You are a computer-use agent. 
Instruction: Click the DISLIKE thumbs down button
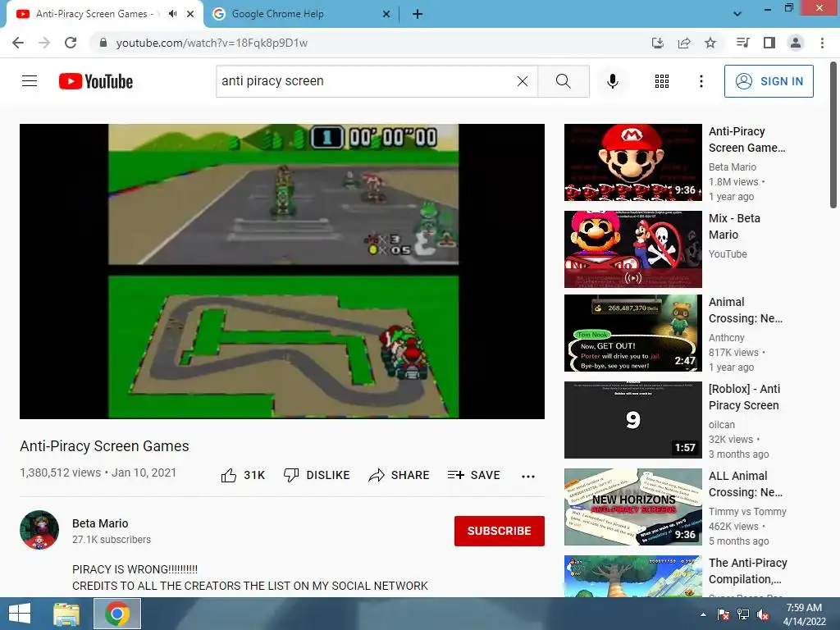[317, 475]
